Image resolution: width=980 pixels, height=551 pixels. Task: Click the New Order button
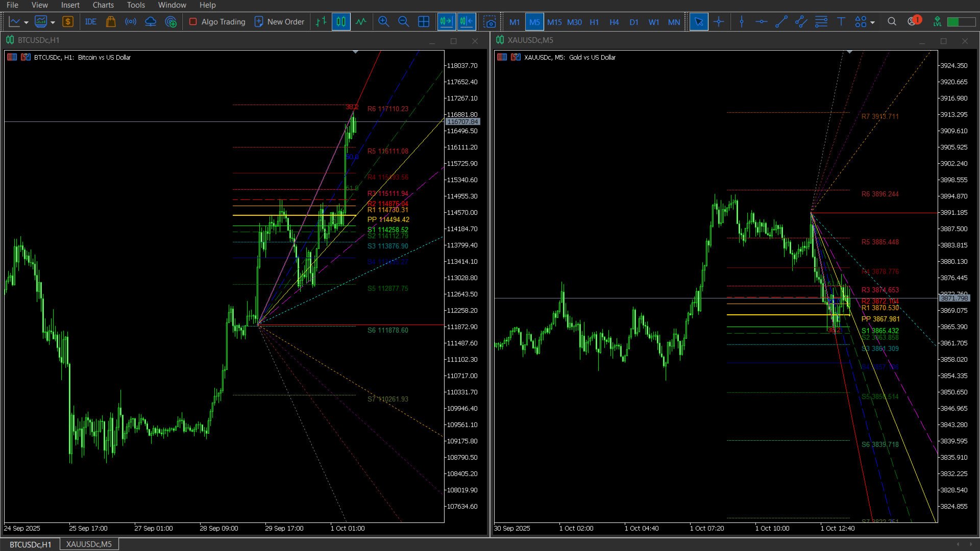(x=279, y=22)
